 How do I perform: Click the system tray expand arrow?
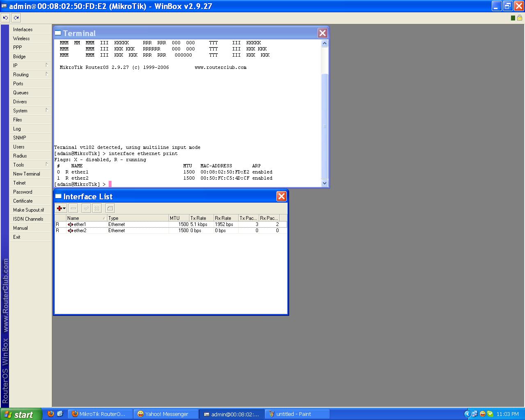pos(468,414)
